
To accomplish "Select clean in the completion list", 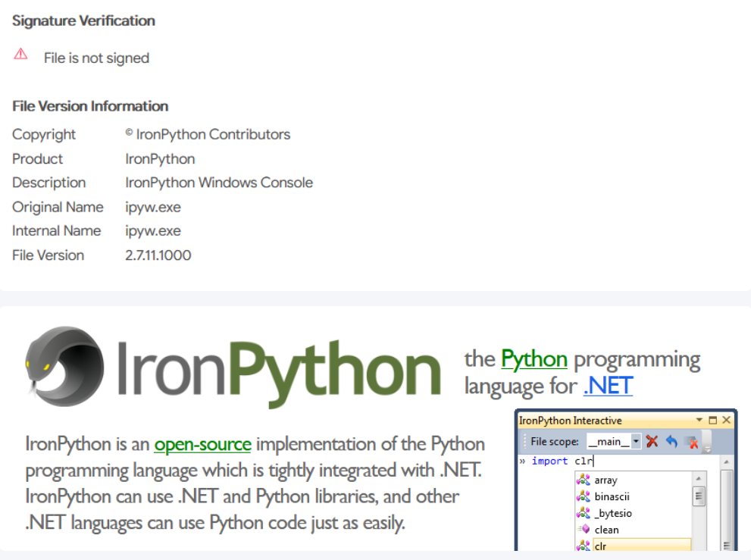I will click(x=606, y=530).
